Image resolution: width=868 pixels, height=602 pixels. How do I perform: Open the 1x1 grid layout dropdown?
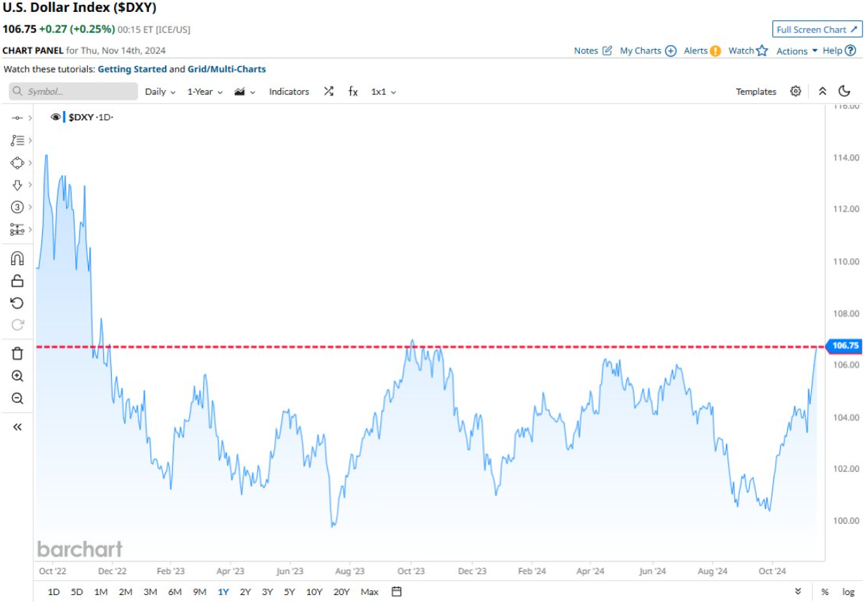click(383, 91)
